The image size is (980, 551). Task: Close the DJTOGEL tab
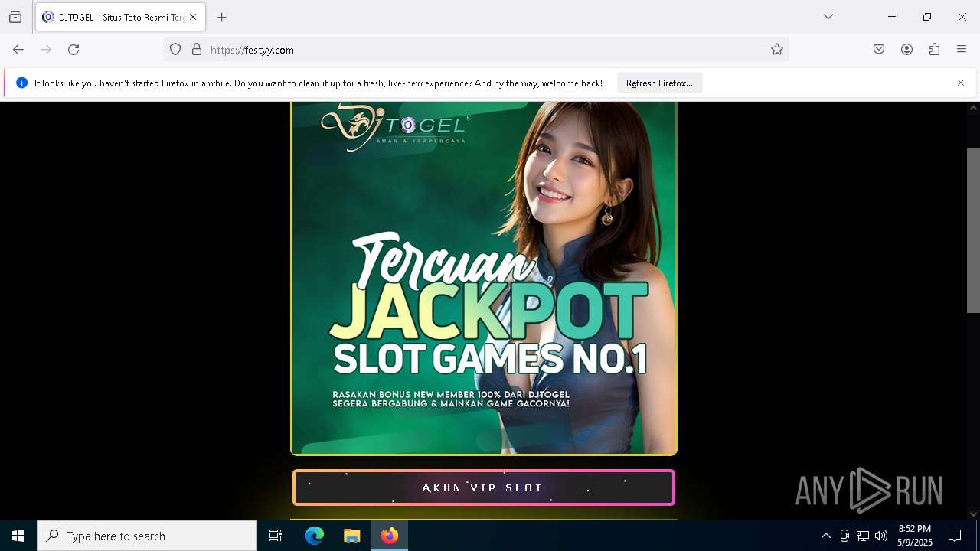point(193,17)
